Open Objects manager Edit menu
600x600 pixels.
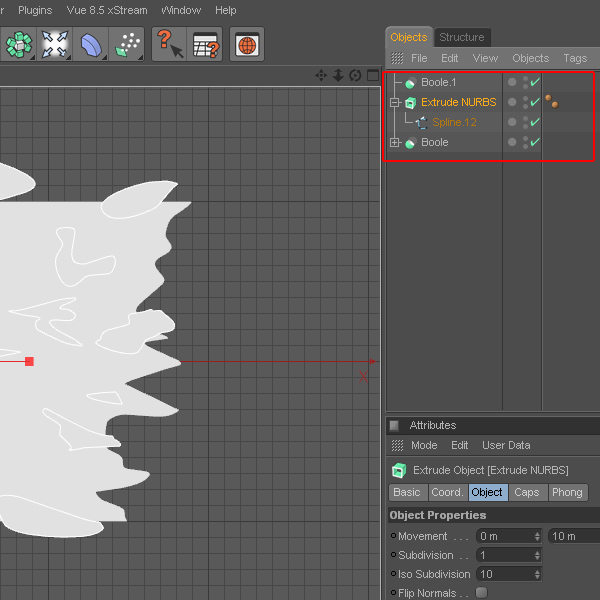[x=449, y=58]
